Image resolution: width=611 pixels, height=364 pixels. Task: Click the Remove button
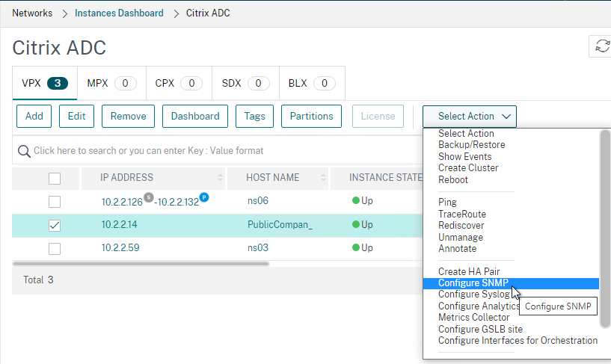tap(128, 117)
